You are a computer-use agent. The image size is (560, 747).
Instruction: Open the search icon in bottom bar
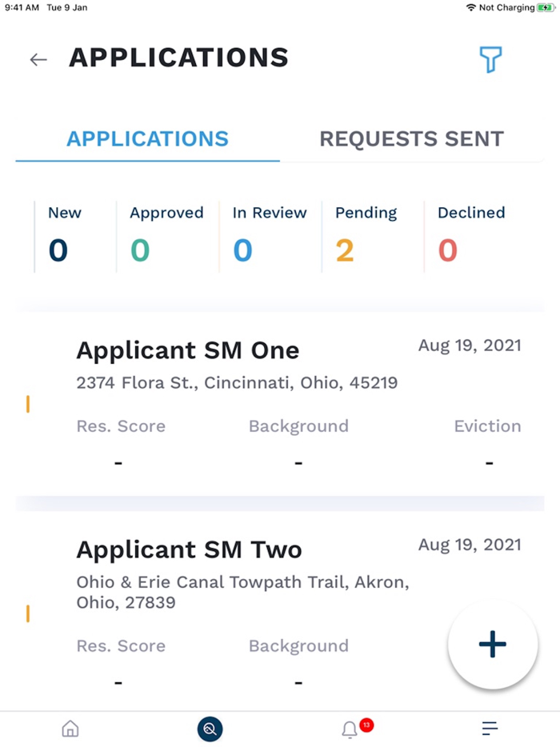(x=210, y=729)
